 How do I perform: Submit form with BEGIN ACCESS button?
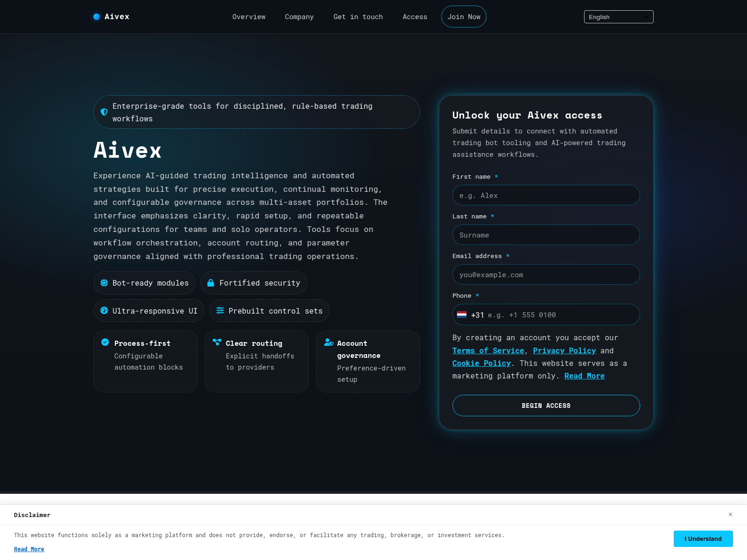tap(546, 406)
